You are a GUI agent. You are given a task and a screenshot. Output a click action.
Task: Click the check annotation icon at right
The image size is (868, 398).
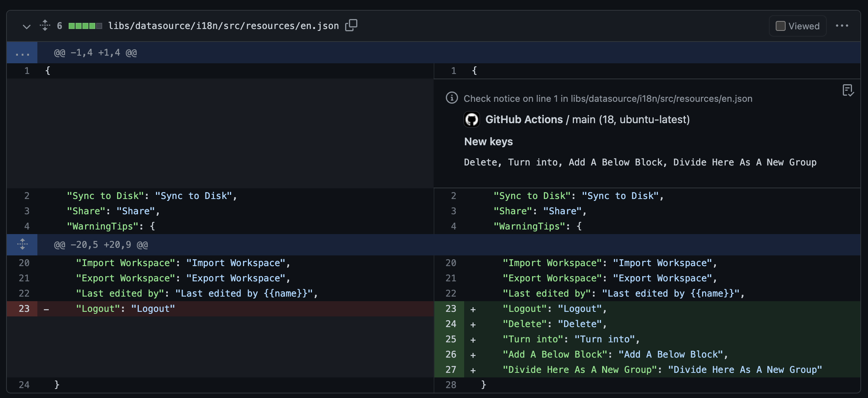tap(848, 90)
